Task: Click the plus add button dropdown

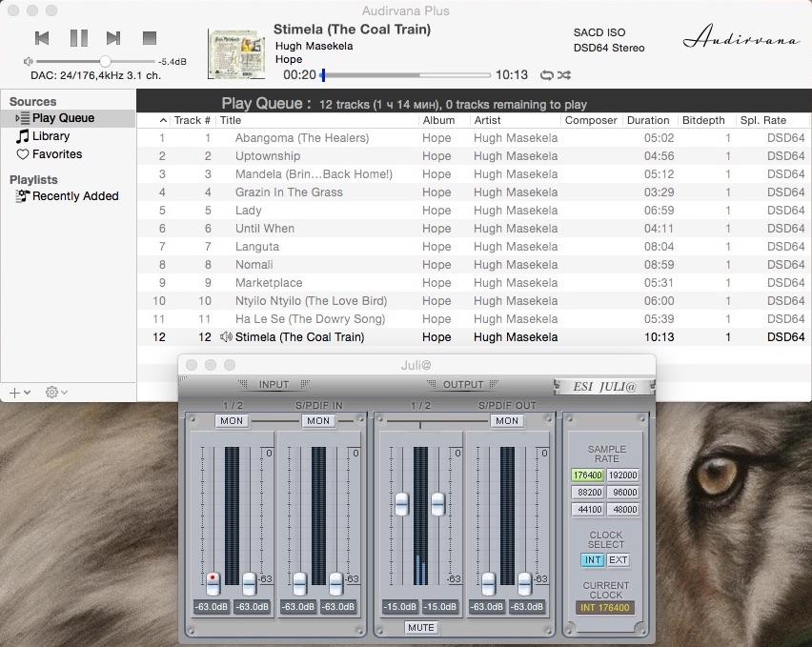Action: coord(20,393)
